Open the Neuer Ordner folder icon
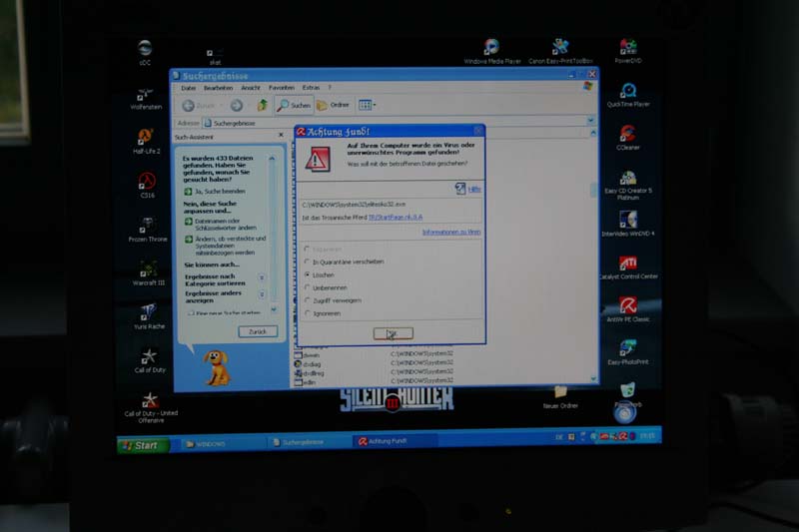 (x=560, y=397)
